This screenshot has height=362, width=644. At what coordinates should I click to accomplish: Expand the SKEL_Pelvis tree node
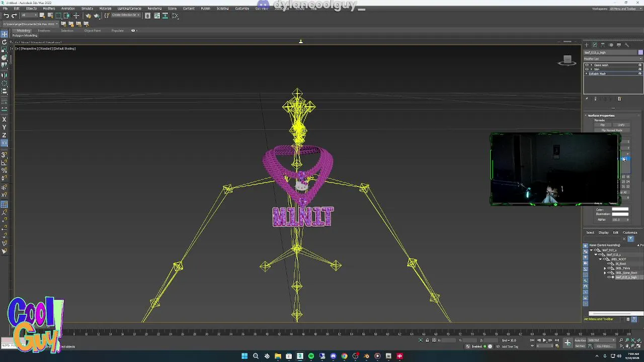(x=605, y=268)
